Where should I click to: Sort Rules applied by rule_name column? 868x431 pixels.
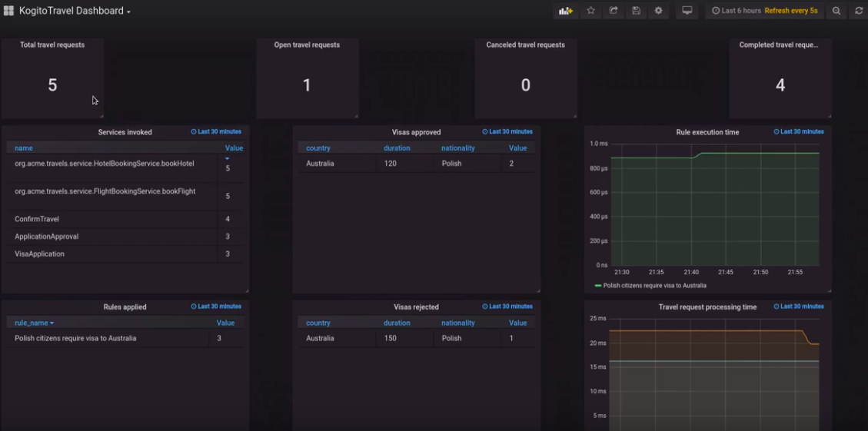point(34,323)
